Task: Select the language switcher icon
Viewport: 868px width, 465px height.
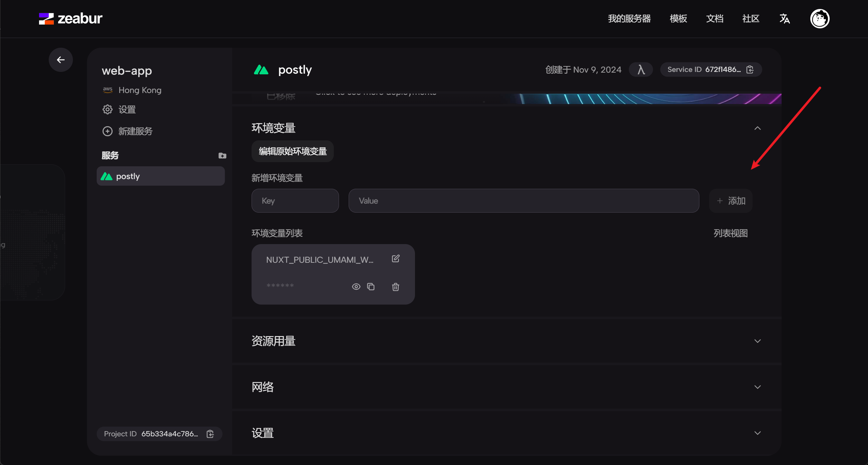Action: pyautogui.click(x=785, y=18)
